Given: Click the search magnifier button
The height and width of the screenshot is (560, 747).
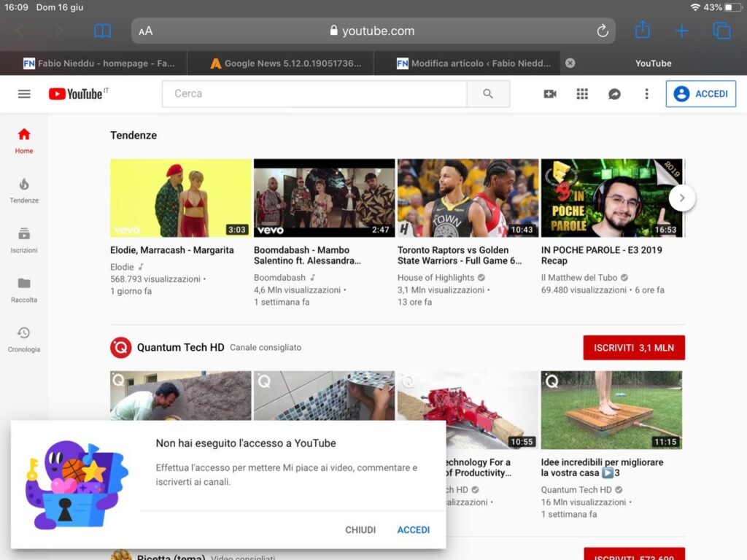Looking at the screenshot, I should click(x=488, y=94).
